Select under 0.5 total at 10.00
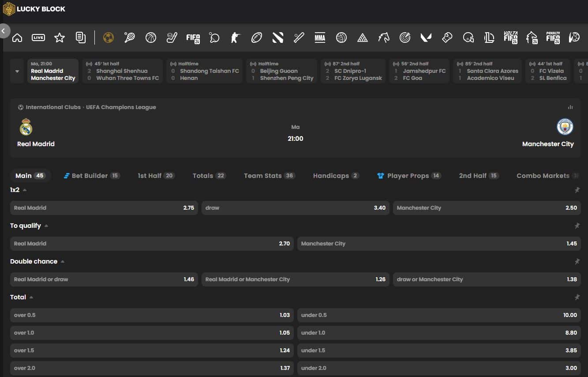 (x=439, y=315)
